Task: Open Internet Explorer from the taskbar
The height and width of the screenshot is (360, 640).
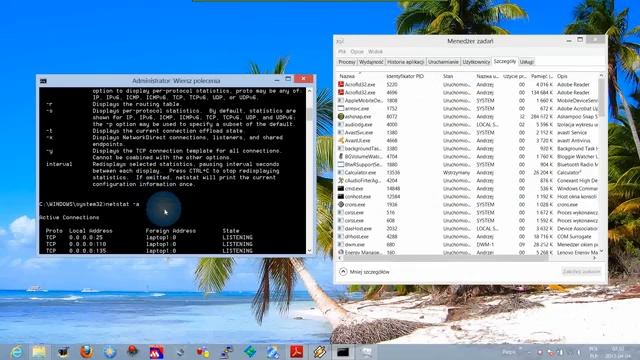Action: pos(16,351)
